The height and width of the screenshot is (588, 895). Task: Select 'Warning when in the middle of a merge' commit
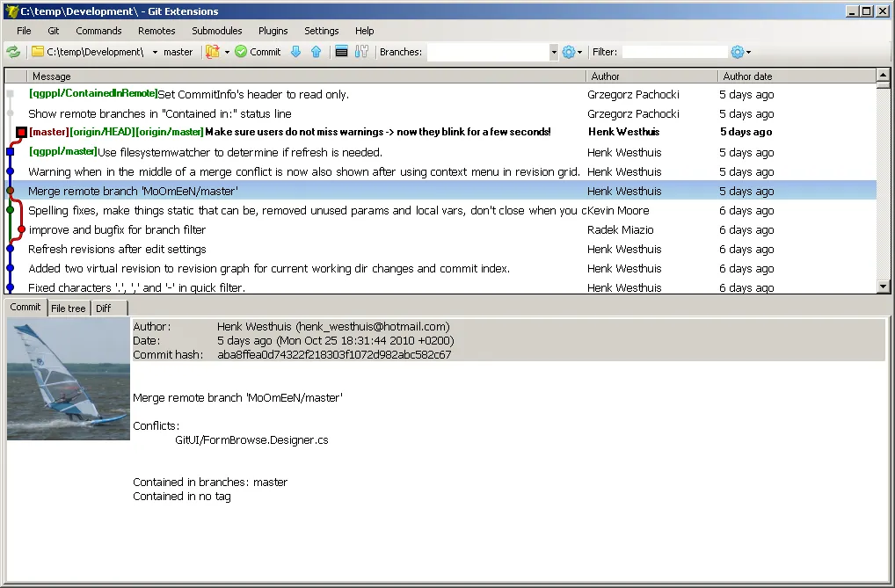440,172
